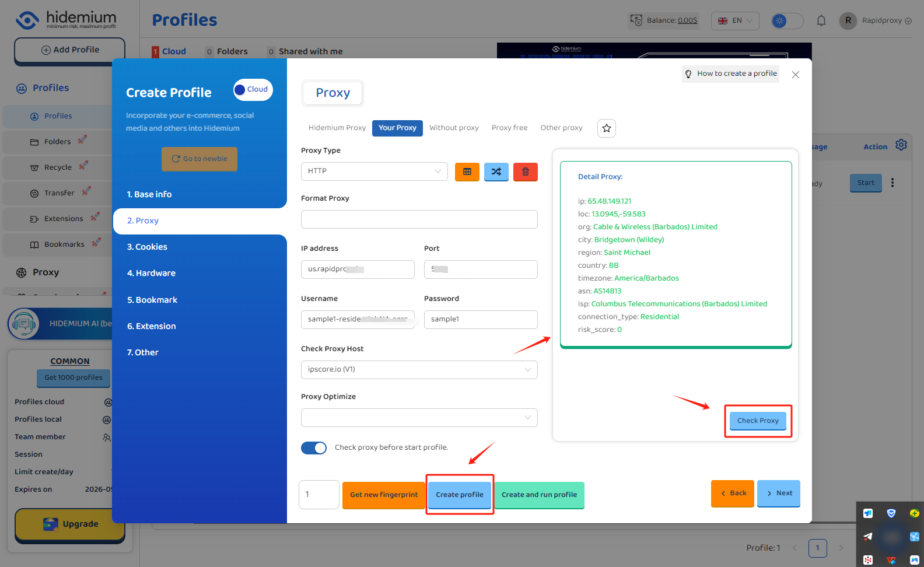Open Folders in the left sidebar
This screenshot has width=924, height=567.
click(57, 142)
